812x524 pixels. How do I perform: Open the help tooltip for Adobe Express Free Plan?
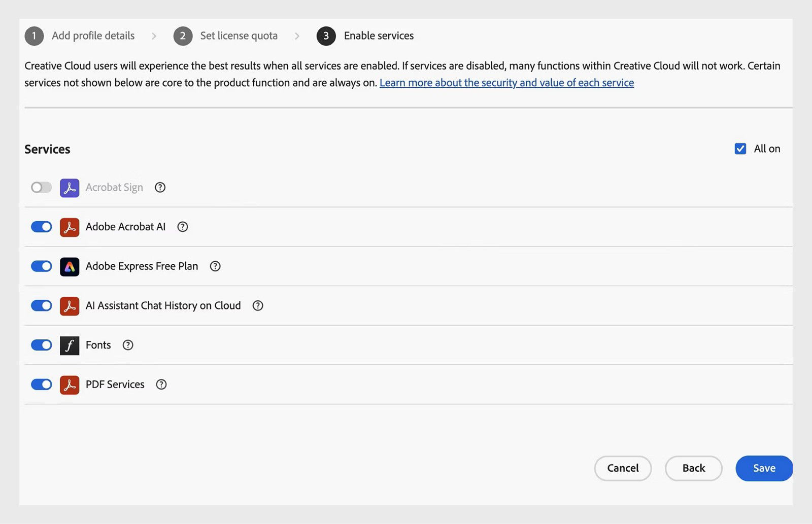click(215, 266)
